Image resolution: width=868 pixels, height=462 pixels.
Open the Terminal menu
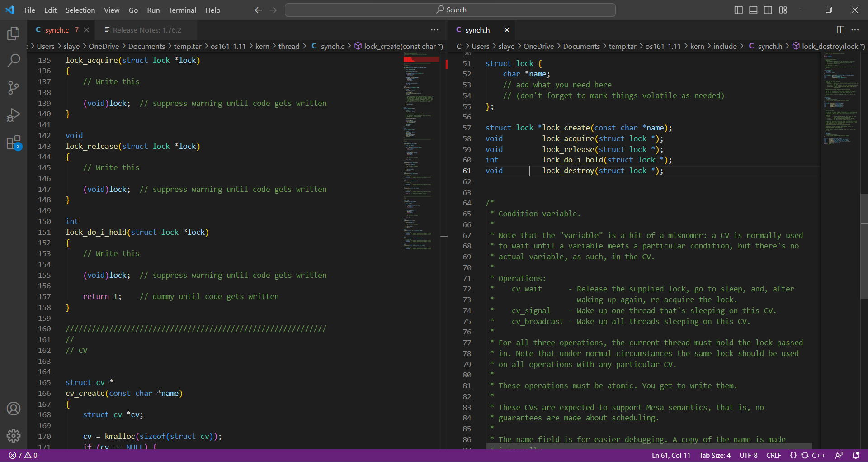coord(182,10)
